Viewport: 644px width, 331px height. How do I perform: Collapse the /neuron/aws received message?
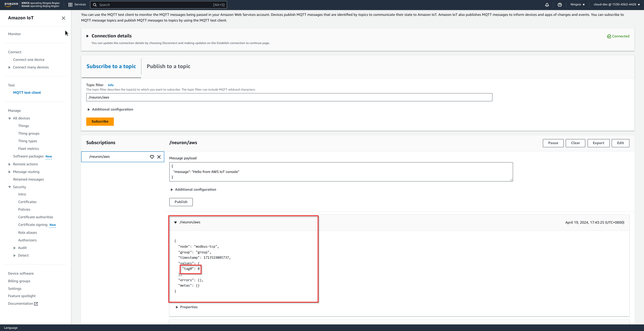point(176,222)
